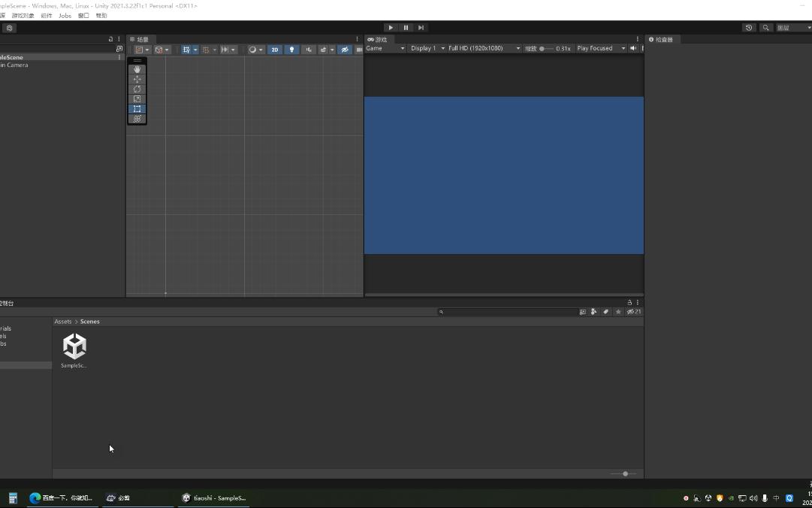
Task: Open the Full HD (1920x1080) resolution dropdown
Action: point(481,48)
